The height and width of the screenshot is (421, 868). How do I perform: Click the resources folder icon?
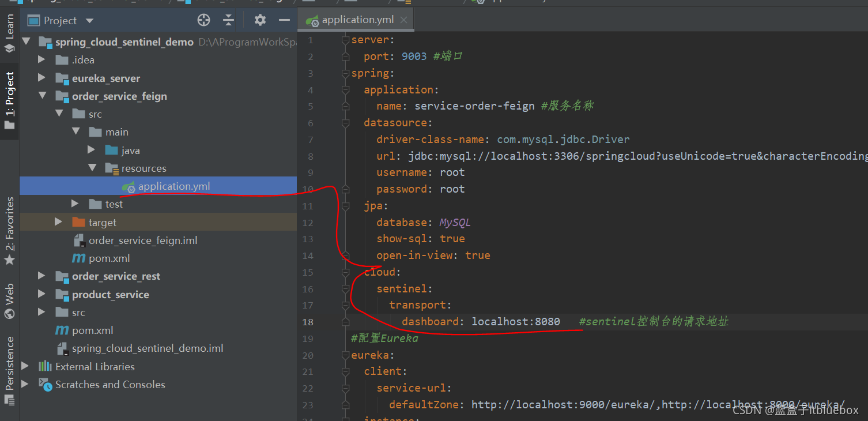(112, 168)
